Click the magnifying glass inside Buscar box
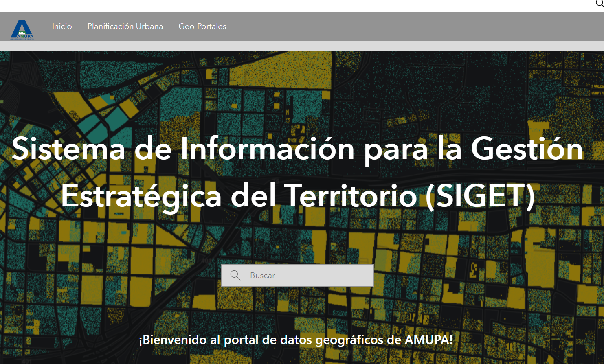604x364 pixels. coord(235,275)
